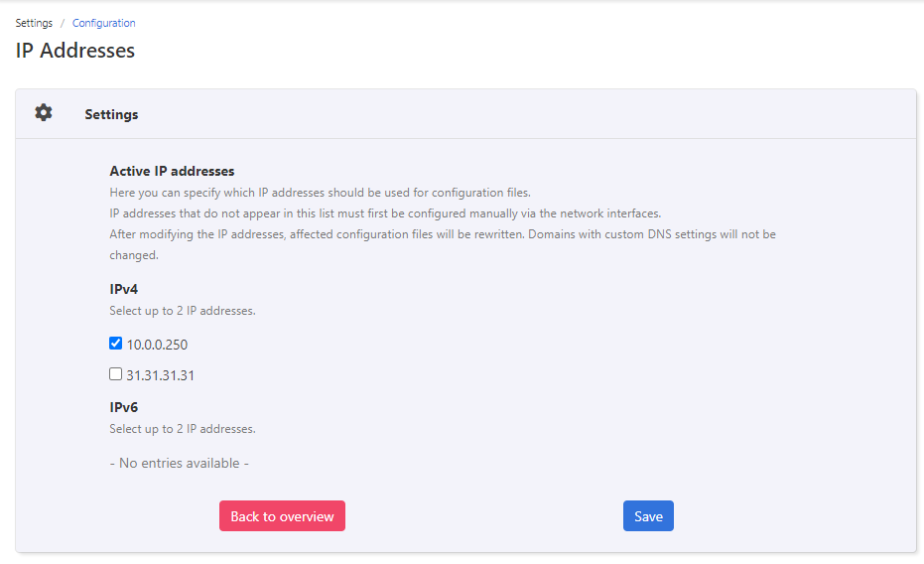
Task: Uncheck the 10.0.0.250 IPv4 checkbox
Action: pyautogui.click(x=115, y=344)
